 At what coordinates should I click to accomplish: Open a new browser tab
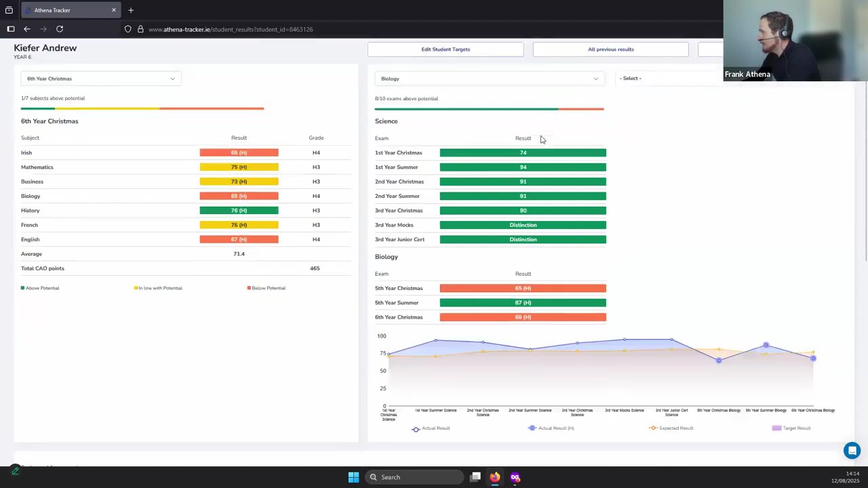pos(131,10)
